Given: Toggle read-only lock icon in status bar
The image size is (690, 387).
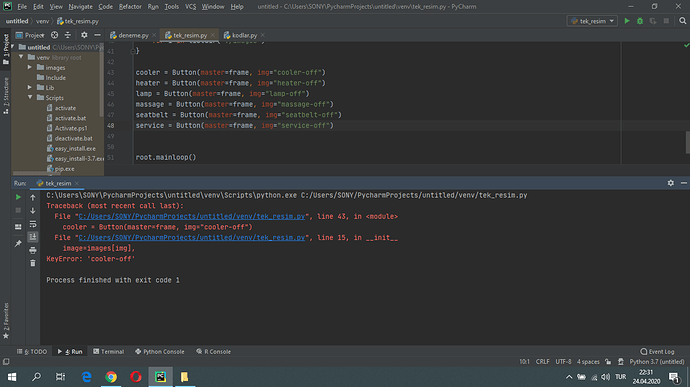Looking at the screenshot, I should tap(608, 361).
